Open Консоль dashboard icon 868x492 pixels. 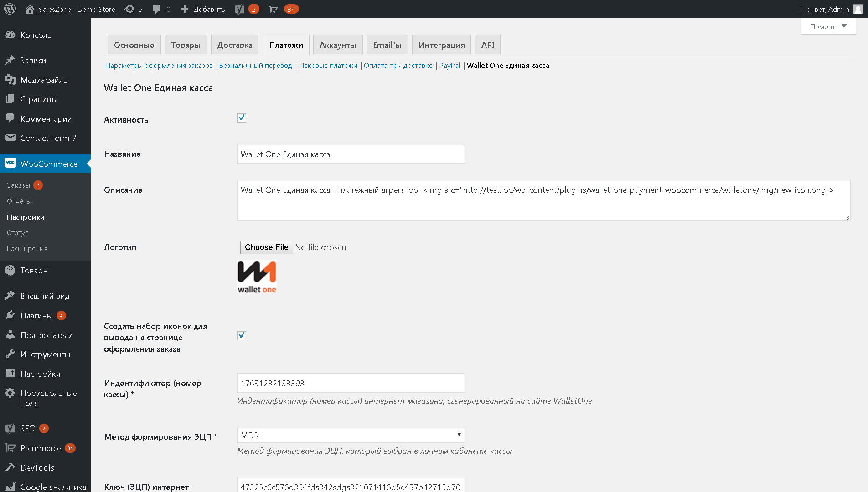tap(10, 35)
